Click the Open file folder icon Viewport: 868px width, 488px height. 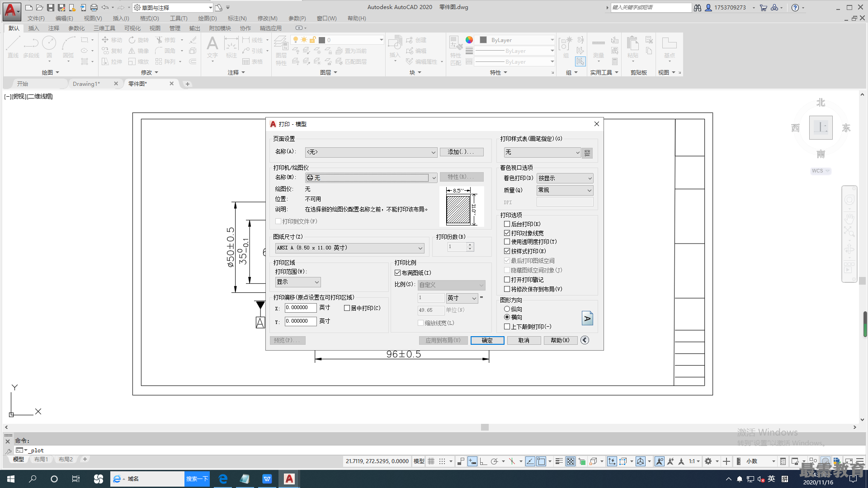coord(40,8)
